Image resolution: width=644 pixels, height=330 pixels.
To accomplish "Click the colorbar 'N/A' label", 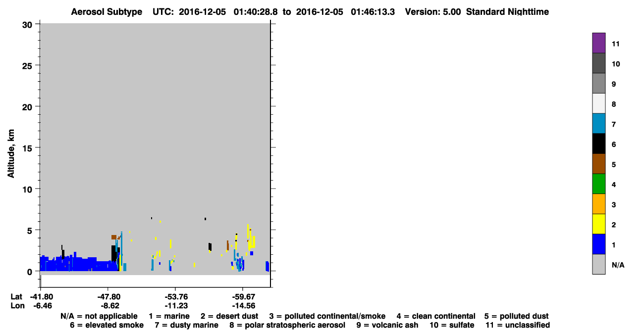I will [x=618, y=265].
